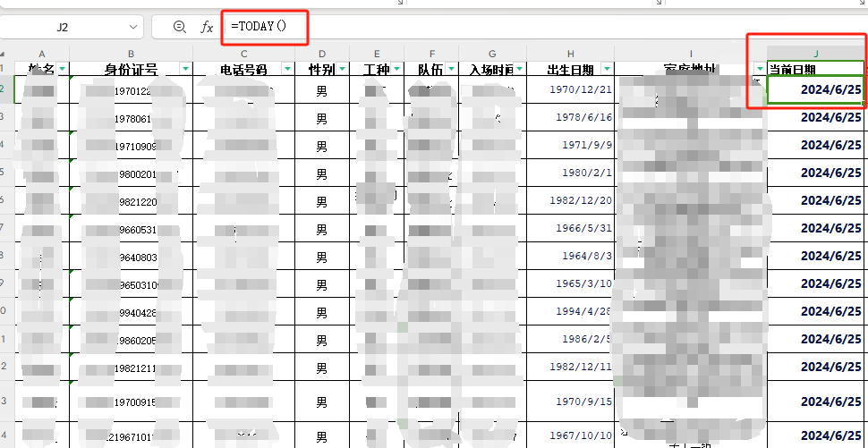Select the birth date cell 1964/8/3
The width and height of the screenshot is (868, 448).
[x=571, y=256]
